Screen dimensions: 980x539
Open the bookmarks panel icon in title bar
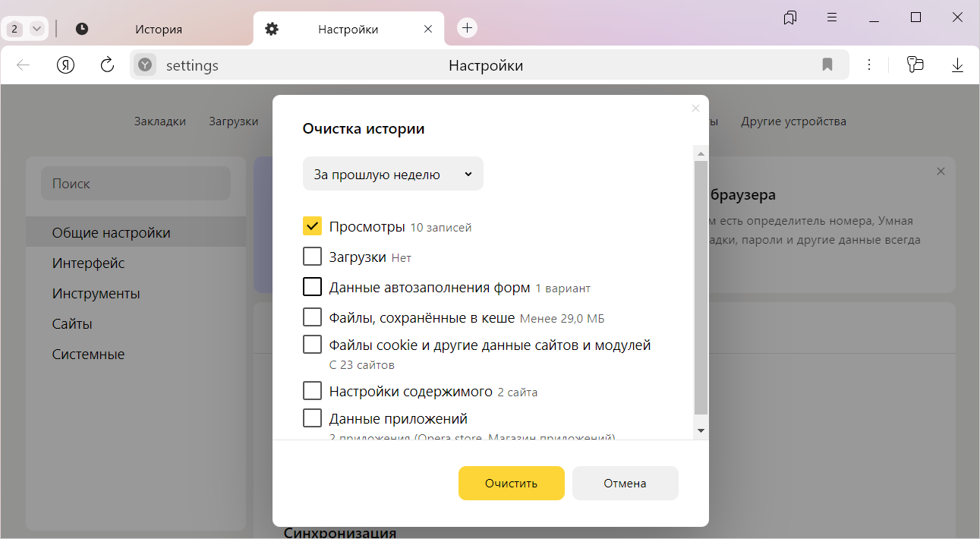(790, 17)
